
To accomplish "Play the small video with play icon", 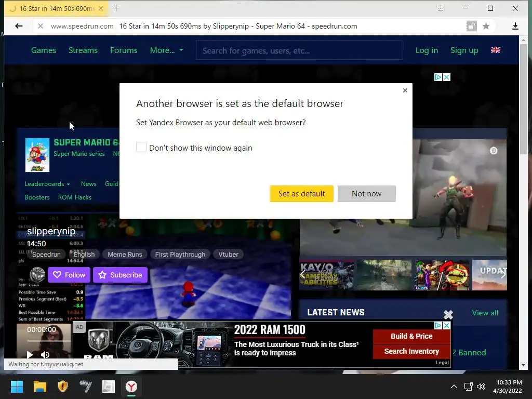I will coord(30,354).
